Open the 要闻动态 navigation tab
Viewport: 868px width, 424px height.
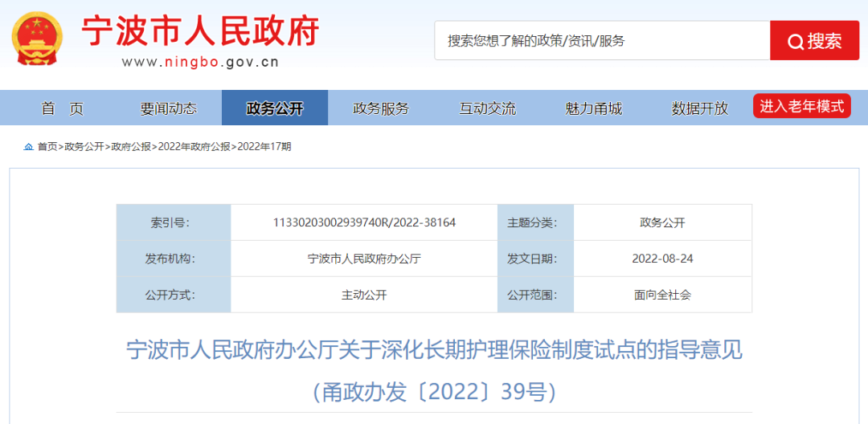tap(168, 108)
